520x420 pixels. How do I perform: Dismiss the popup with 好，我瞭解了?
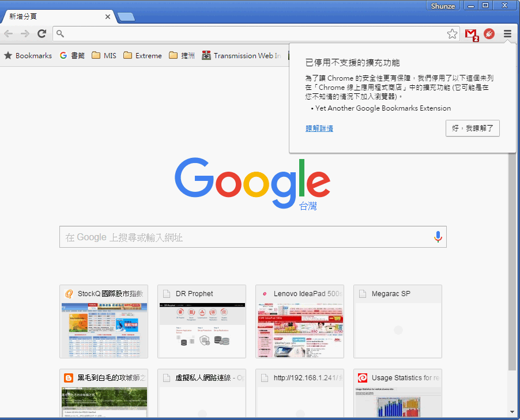[x=473, y=128]
